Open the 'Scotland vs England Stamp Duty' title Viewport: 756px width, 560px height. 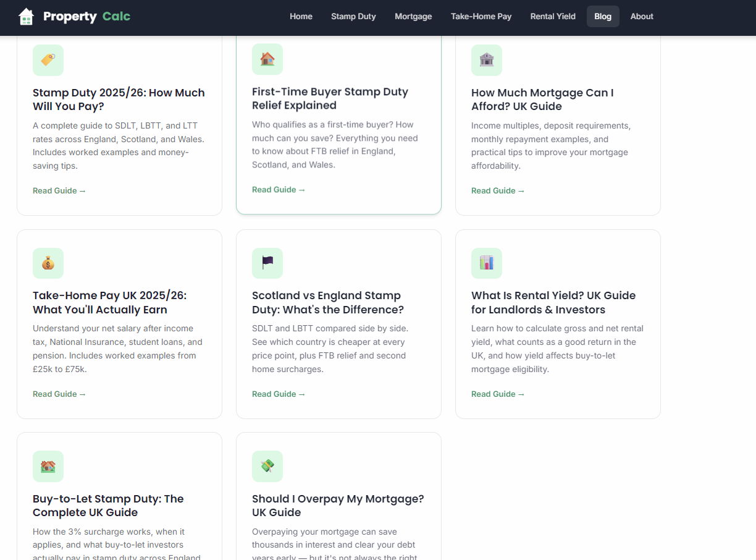pyautogui.click(x=328, y=303)
